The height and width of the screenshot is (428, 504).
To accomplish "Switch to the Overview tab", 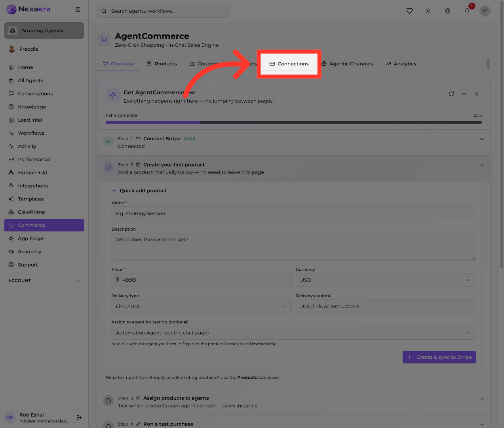I will click(x=118, y=64).
